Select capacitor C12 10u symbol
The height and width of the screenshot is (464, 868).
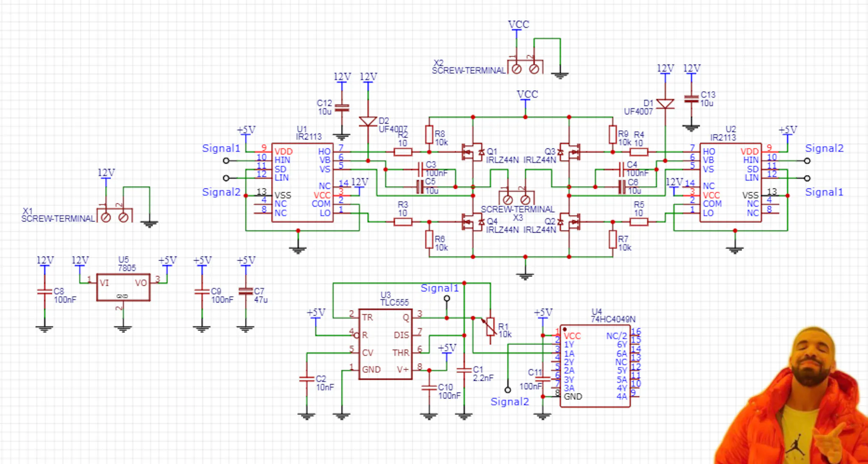(342, 108)
